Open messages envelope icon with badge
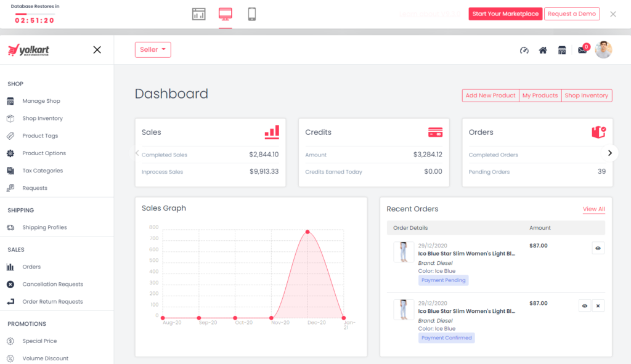The height and width of the screenshot is (364, 631). coord(582,51)
